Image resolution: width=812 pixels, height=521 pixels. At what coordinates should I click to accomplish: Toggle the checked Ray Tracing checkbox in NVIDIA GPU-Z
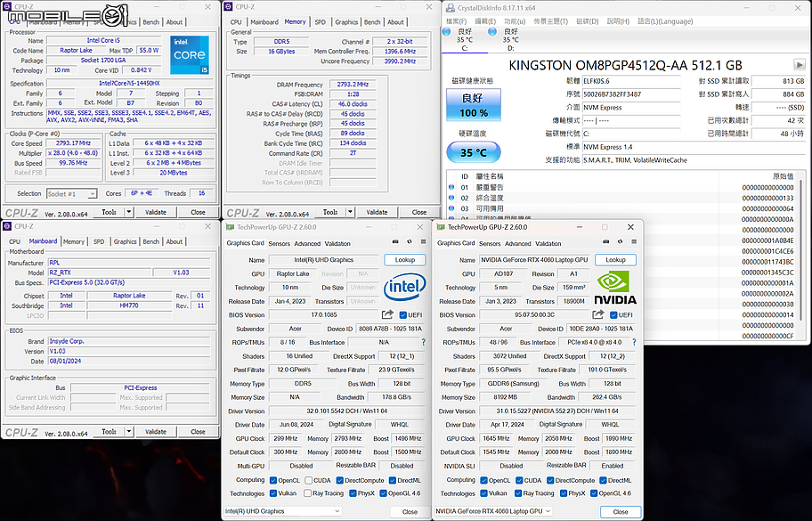518,493
